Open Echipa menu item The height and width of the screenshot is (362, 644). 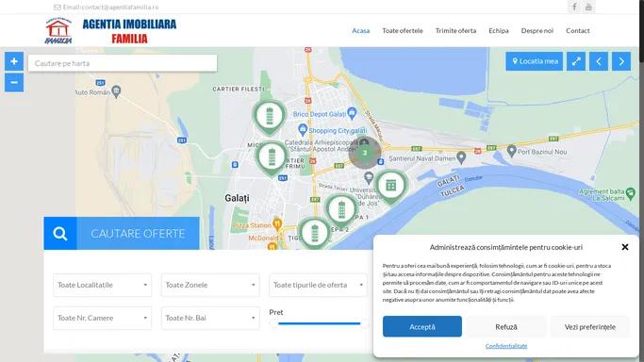499,31
